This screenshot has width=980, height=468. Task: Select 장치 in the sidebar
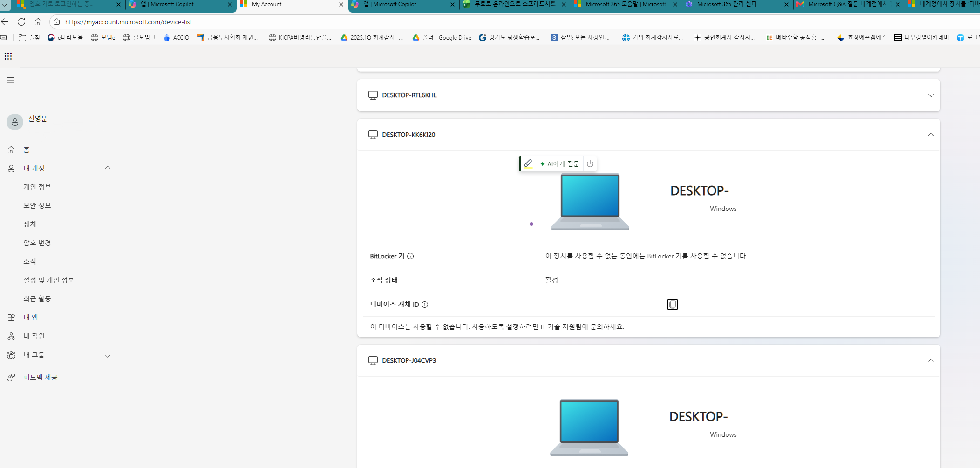pos(30,224)
